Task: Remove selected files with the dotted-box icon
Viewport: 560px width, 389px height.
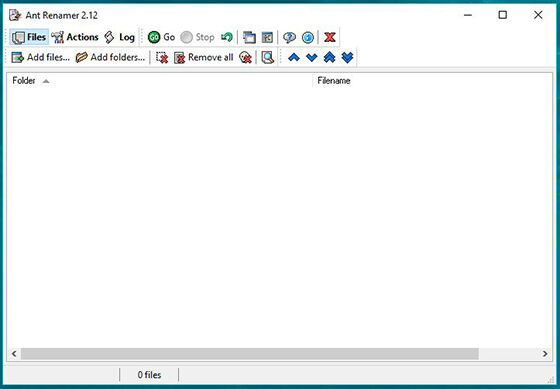Action: pyautogui.click(x=162, y=57)
